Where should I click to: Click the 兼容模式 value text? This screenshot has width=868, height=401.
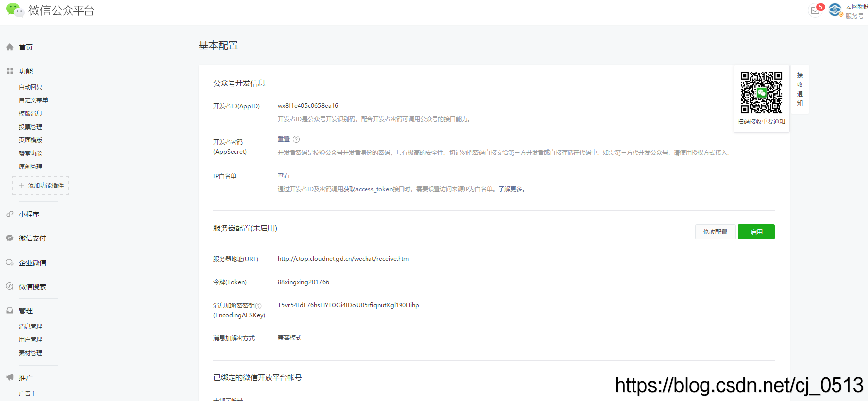point(290,338)
